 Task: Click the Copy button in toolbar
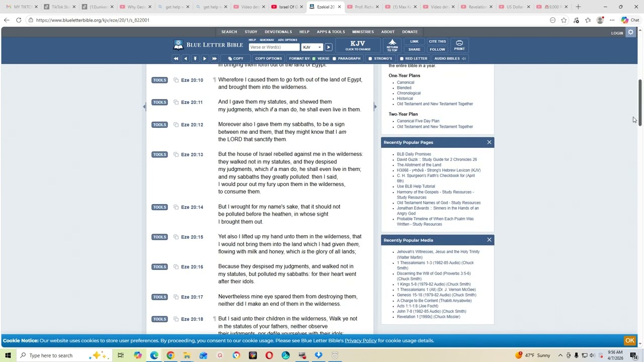click(x=235, y=59)
